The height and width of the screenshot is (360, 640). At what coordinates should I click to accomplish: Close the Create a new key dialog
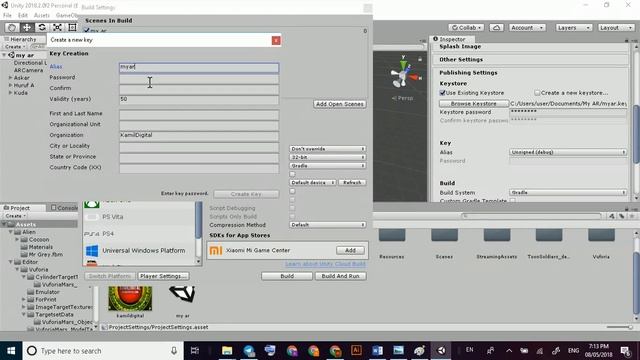pyautogui.click(x=276, y=40)
